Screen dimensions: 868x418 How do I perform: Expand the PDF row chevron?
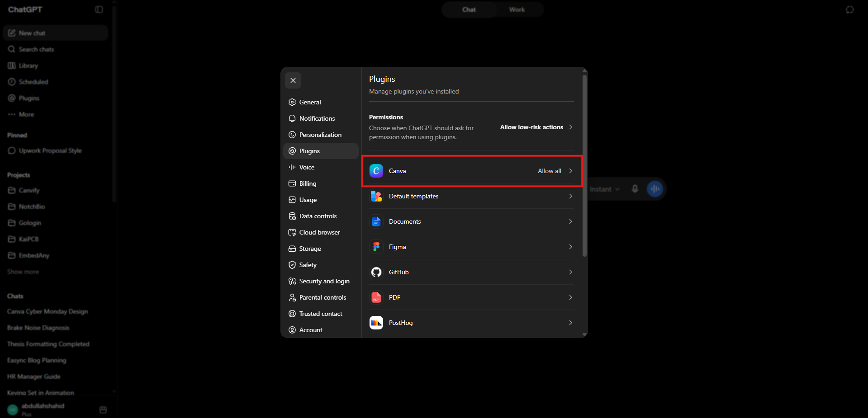tap(570, 297)
